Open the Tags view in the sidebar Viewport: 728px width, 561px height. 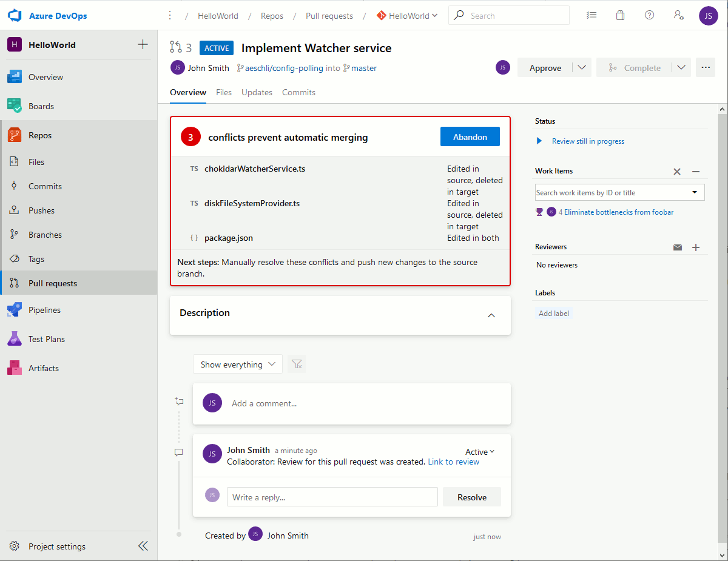point(41,258)
